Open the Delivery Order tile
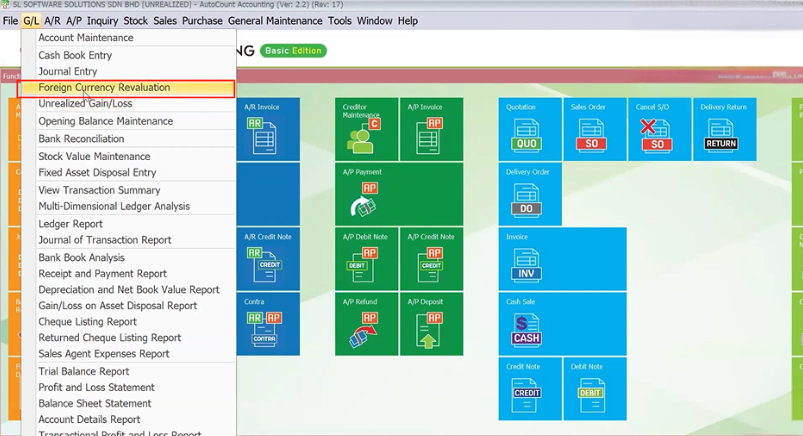 tap(530, 194)
